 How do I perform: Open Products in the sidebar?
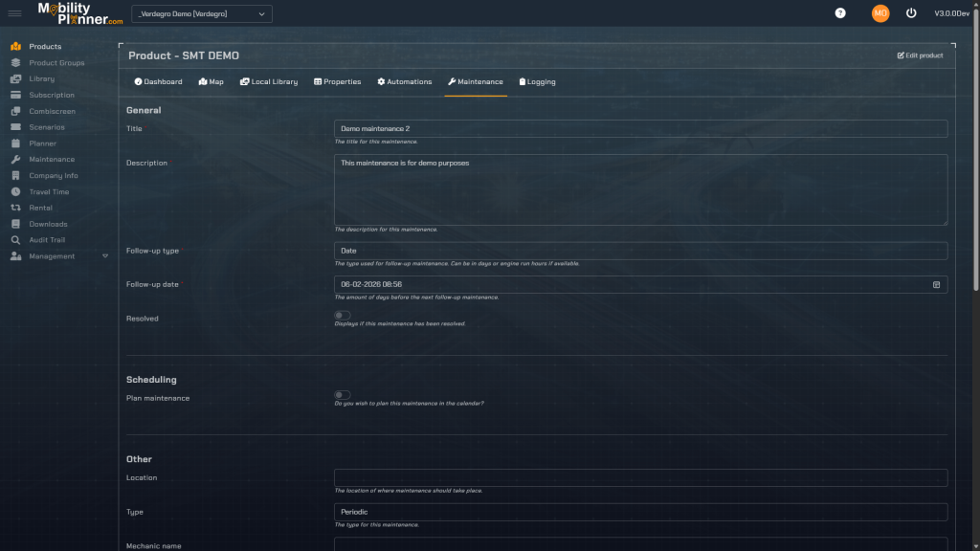(x=44, y=46)
